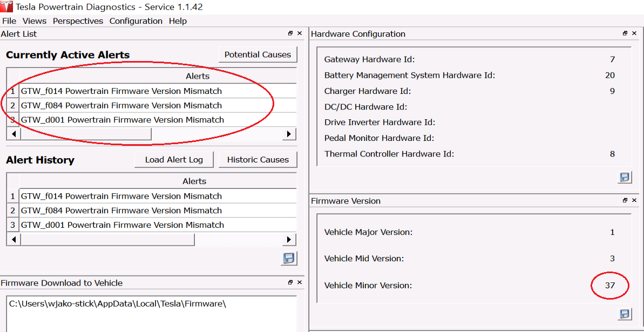Screen dimensions: 644x332
Task: Select GTW_f084 alert in Currently Active Alerts
Action: click(121, 105)
